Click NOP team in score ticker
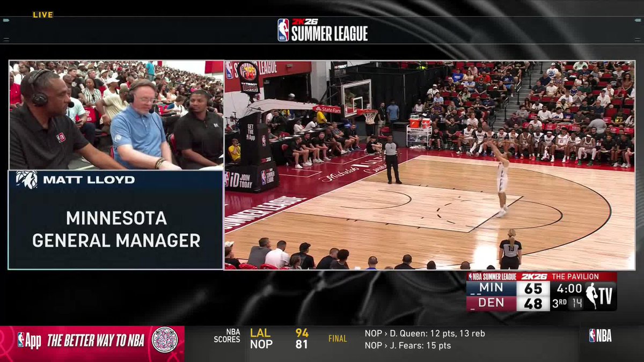Viewport: 644px width, 362px height. tap(261, 344)
